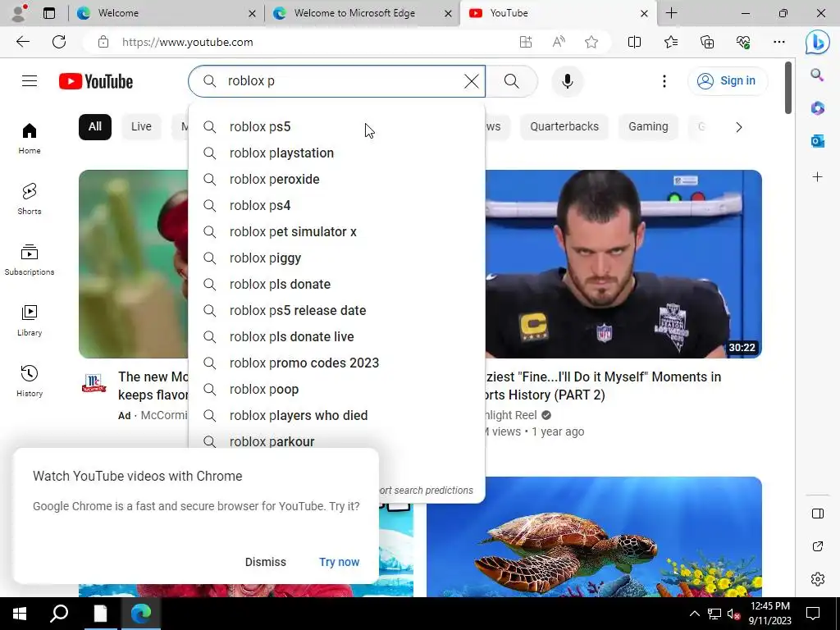
Task: Open the YouTube guide hamburger menu
Action: (x=30, y=81)
